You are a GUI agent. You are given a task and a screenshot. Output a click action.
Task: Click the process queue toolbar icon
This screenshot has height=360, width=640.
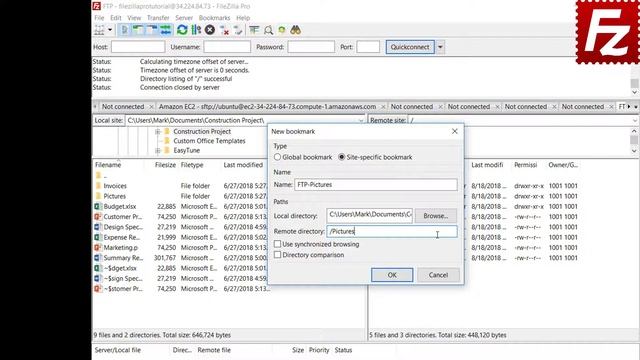(196, 30)
